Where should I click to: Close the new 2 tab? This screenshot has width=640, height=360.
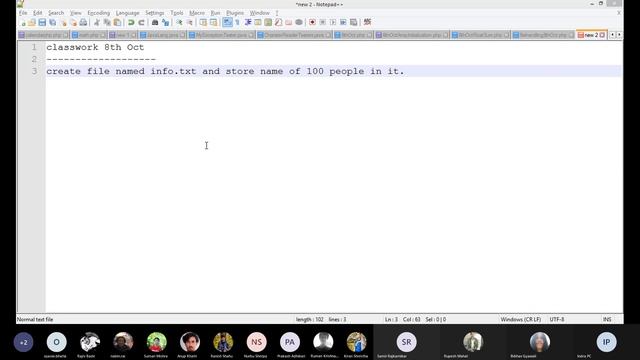[602, 35]
